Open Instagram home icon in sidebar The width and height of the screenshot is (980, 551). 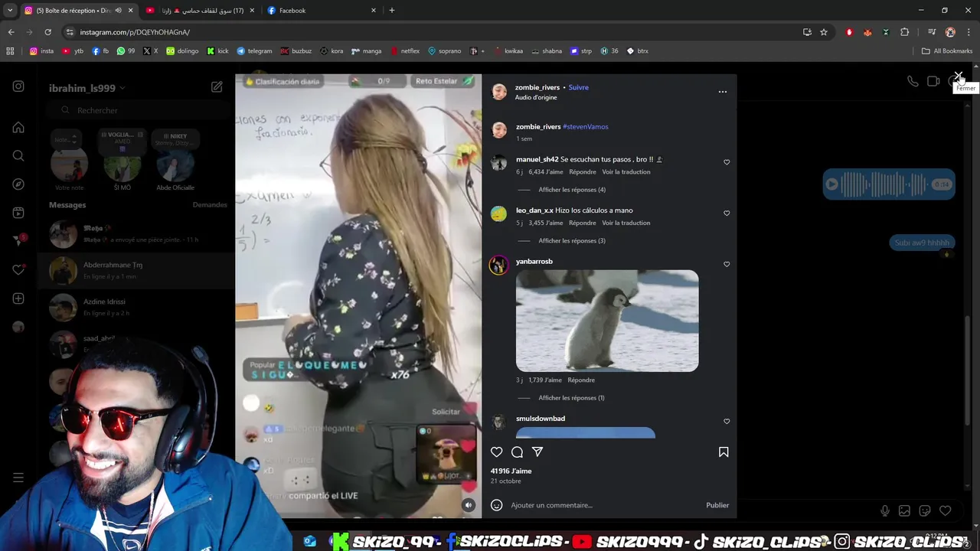(x=18, y=128)
